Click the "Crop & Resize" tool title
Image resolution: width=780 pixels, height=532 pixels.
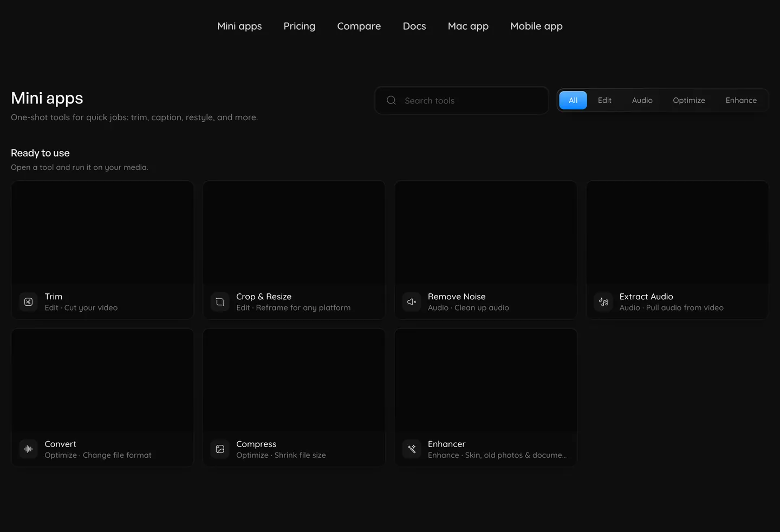pyautogui.click(x=264, y=297)
